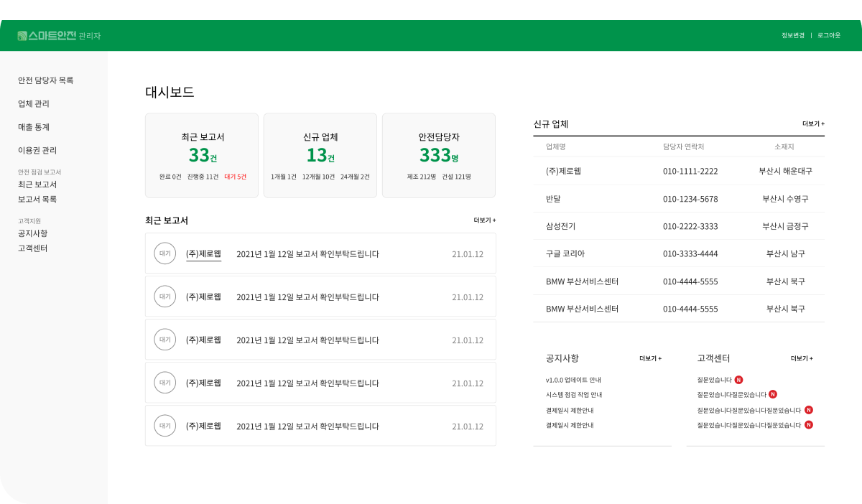This screenshot has width=862, height=504.
Task: Select (주)제로웹 in the 신규 업체 table
Action: [563, 171]
